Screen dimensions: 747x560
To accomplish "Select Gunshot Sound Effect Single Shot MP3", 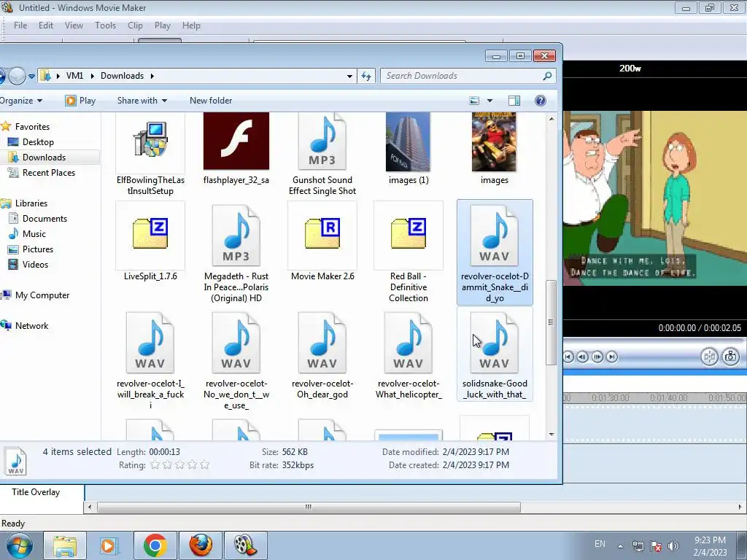I will 322,153.
